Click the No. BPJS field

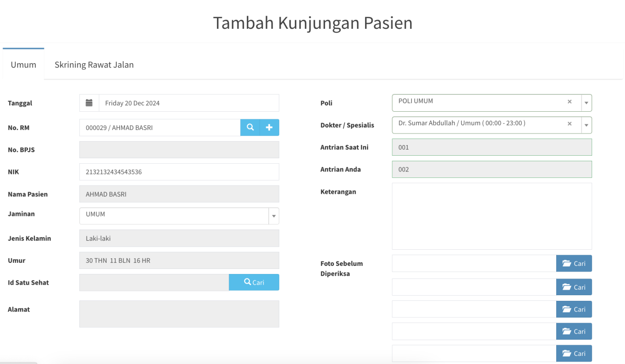click(179, 150)
